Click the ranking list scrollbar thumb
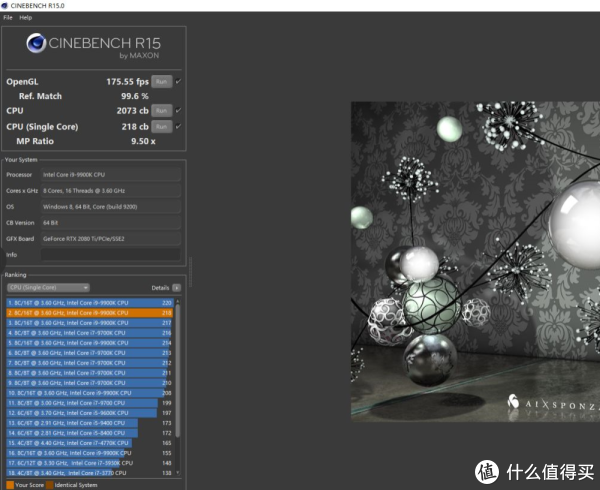 (x=178, y=370)
